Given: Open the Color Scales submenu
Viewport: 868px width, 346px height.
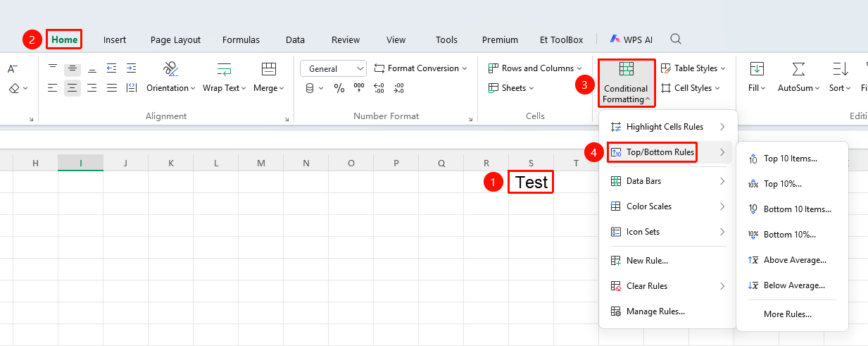Looking at the screenshot, I should [666, 206].
